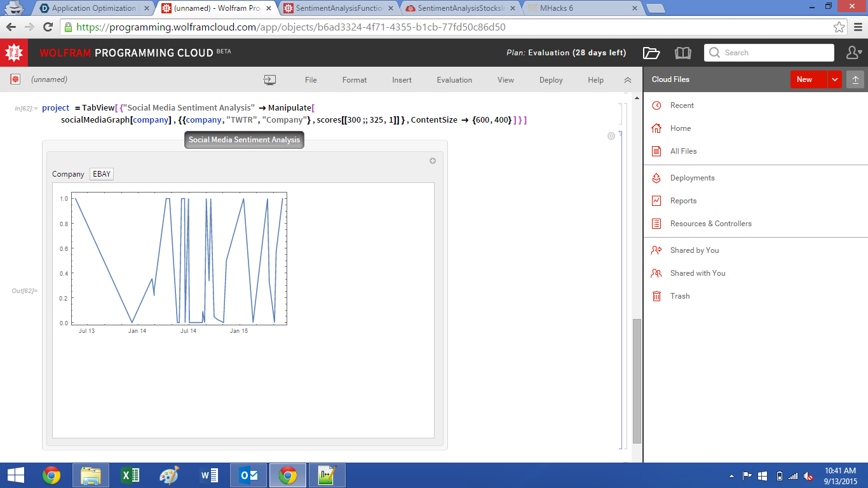
Task: Open the Evaluation menu
Action: click(454, 80)
